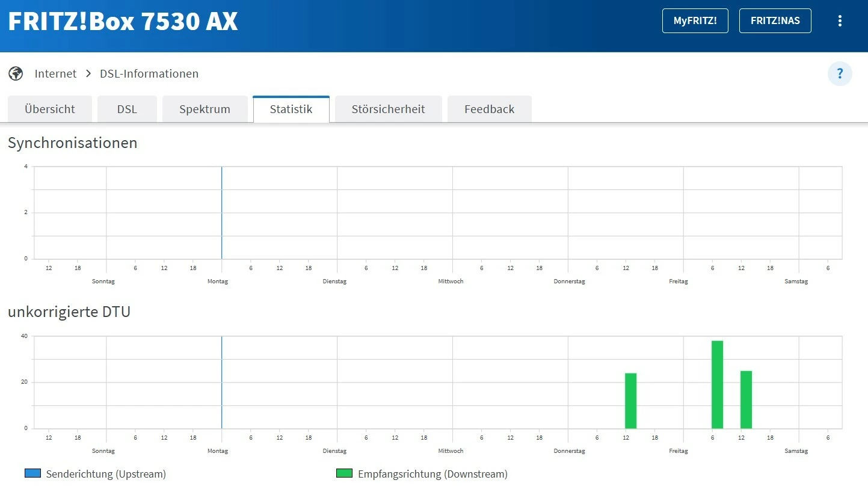Viewport: 868px width, 486px height.
Task: Click the FRITZ!Box 7530 AX title
Action: tap(123, 21)
